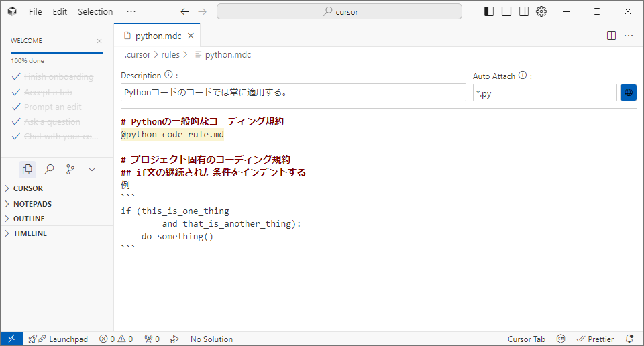Click the 'if (this_is_one_thing' line
Image resolution: width=644 pixels, height=346 pixels.
[175, 211]
